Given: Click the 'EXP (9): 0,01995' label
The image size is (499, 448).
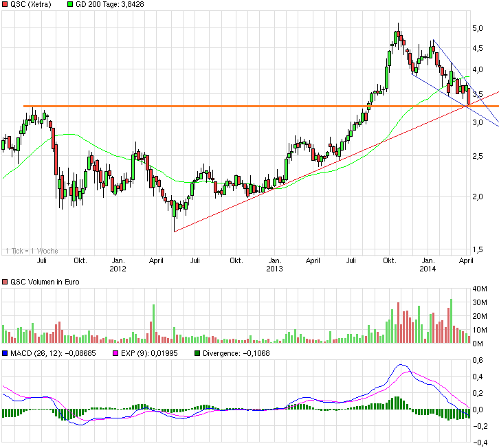Looking at the screenshot, I should tap(149, 353).
